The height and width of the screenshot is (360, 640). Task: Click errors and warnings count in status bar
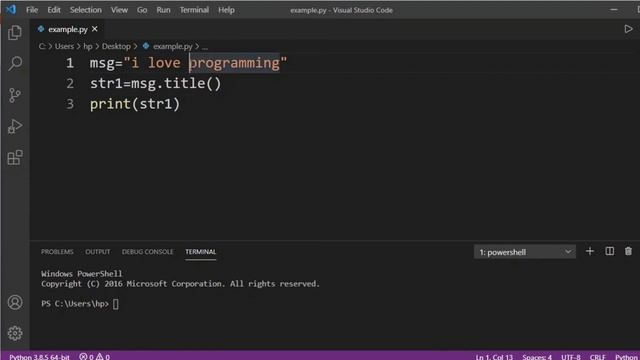(x=94, y=357)
